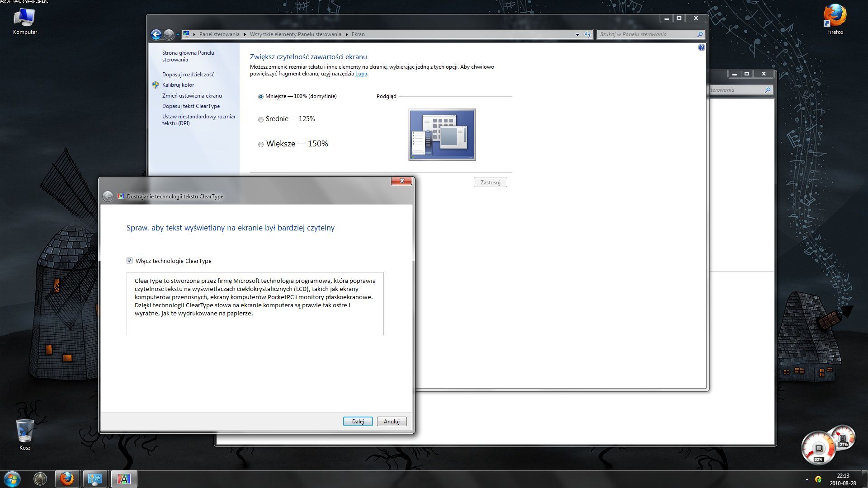Maximize the background Control Panel window
Image resolution: width=868 pixels, height=488 pixels.
[x=747, y=74]
